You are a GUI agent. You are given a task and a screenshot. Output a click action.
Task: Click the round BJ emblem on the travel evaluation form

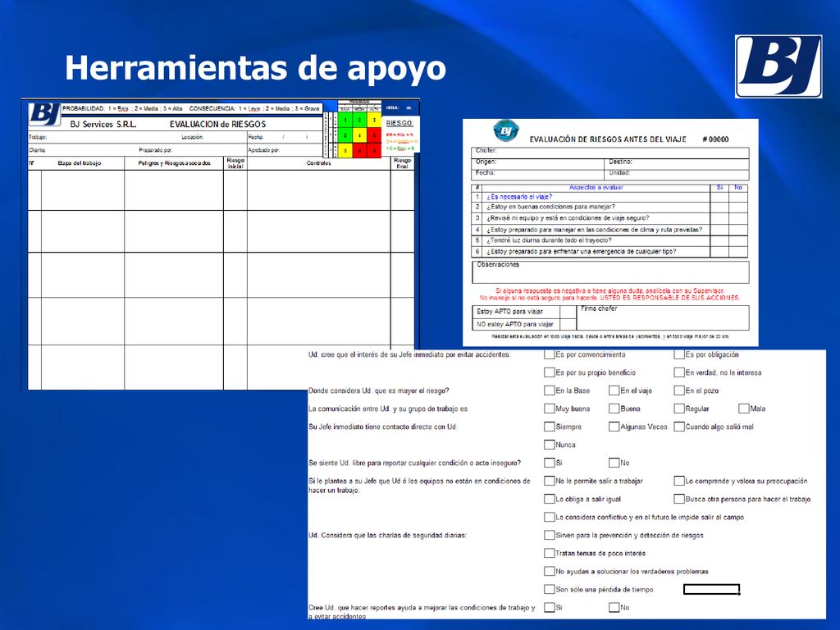[x=505, y=131]
